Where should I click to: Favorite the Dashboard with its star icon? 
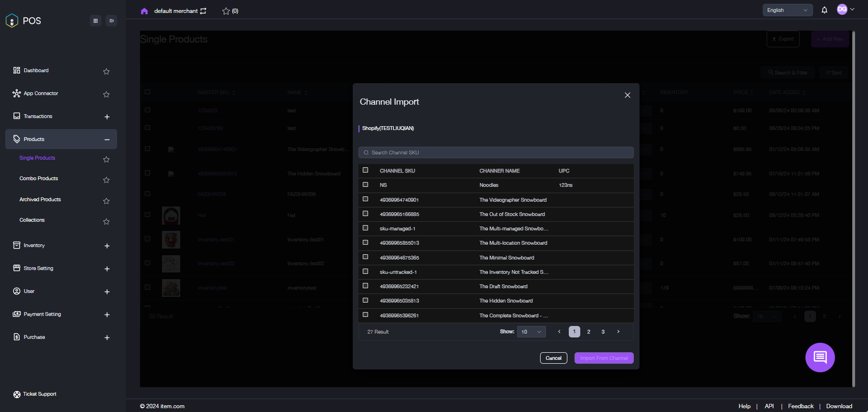click(107, 71)
